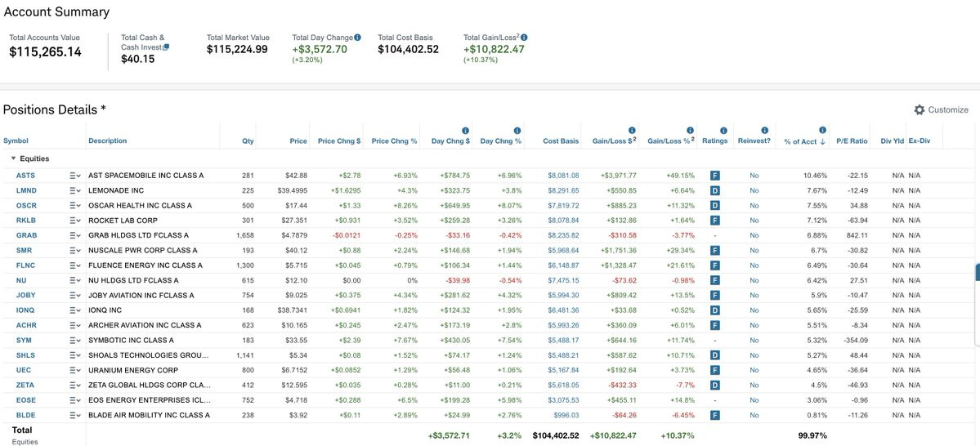Show info for Day Chng $ column

click(465, 131)
